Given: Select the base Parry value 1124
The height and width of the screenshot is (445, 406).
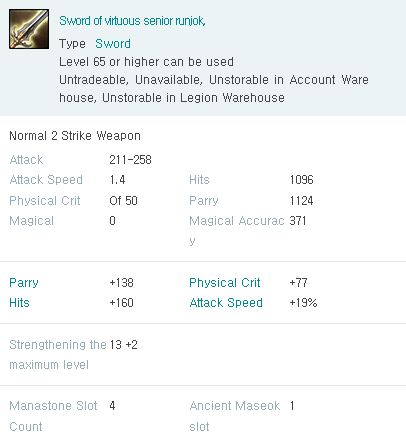Looking at the screenshot, I should [x=301, y=201].
